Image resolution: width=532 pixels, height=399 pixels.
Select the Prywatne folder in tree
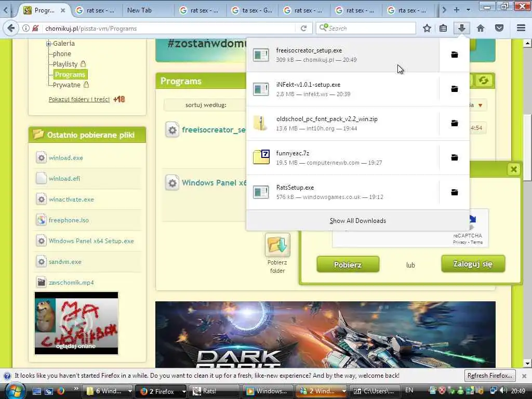[x=66, y=85]
